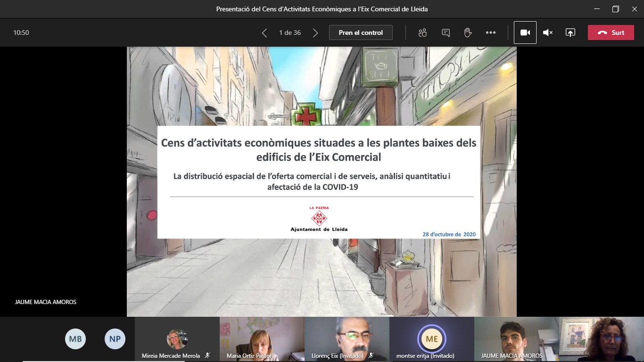Select JAUME MACIA AMOROS's video tile
The image size is (644, 362).
[x=516, y=338]
